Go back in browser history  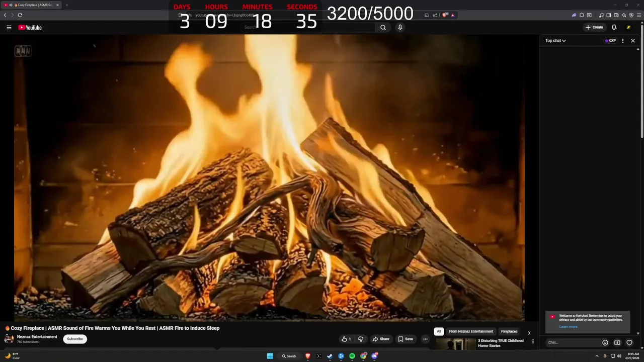[5, 15]
